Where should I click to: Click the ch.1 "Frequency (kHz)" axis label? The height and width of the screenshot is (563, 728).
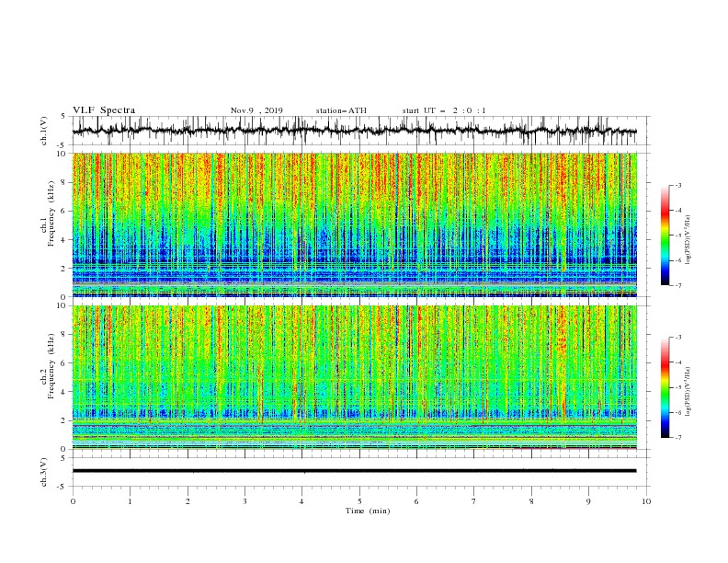point(51,214)
